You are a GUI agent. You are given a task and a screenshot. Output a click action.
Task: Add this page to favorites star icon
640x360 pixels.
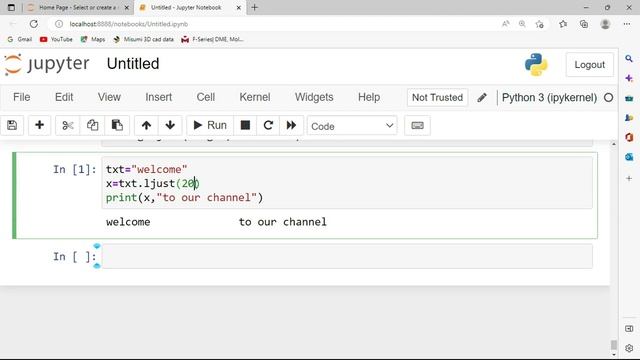[x=539, y=24]
